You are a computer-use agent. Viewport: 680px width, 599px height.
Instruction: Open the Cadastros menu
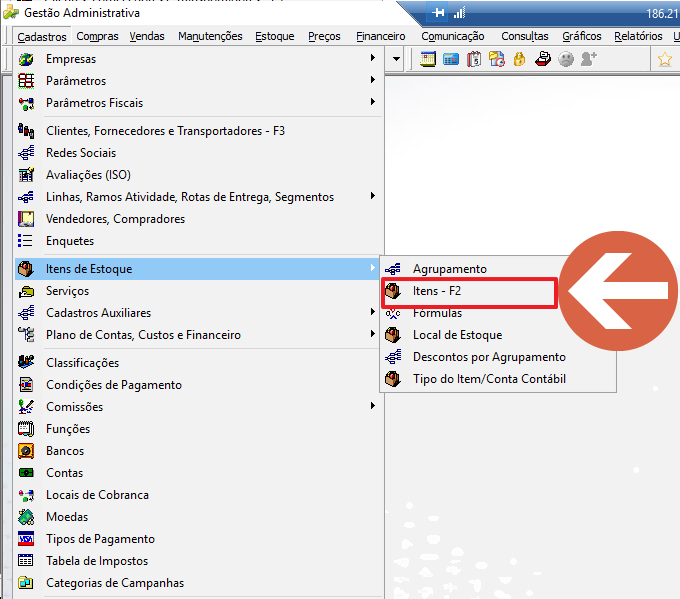pos(42,36)
